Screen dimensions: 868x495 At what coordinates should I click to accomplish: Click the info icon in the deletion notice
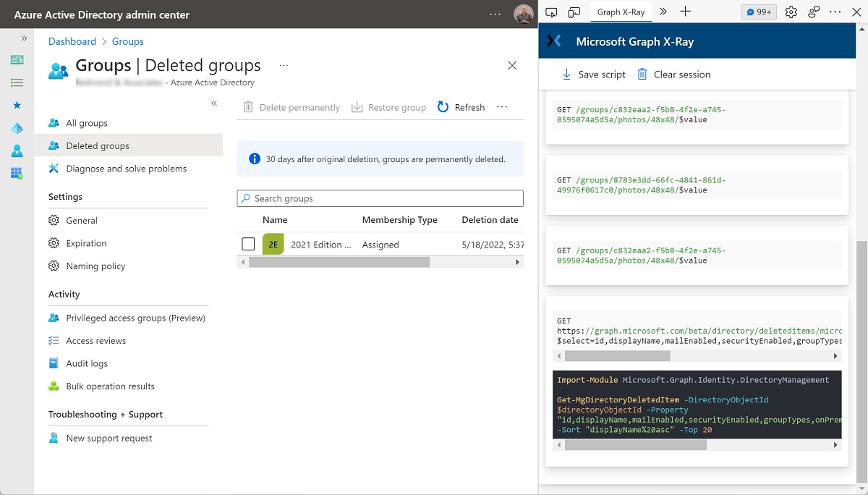[255, 159]
